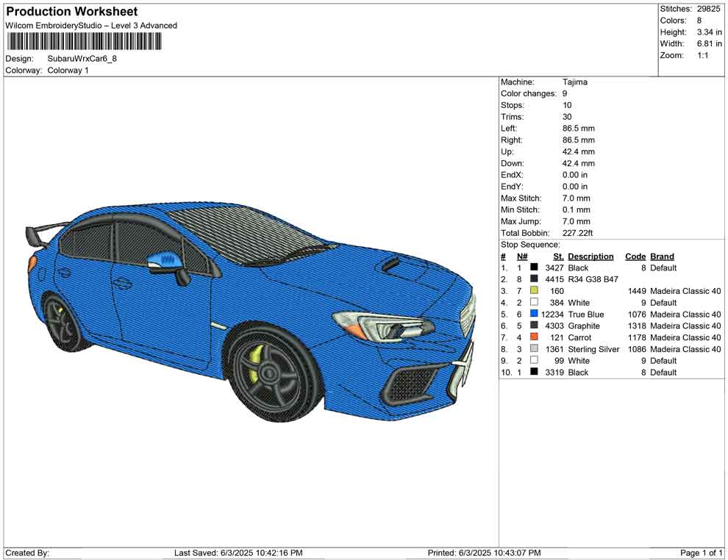The image size is (728, 560).
Task: Select the Carrot orange thread swatch
Action: (534, 338)
